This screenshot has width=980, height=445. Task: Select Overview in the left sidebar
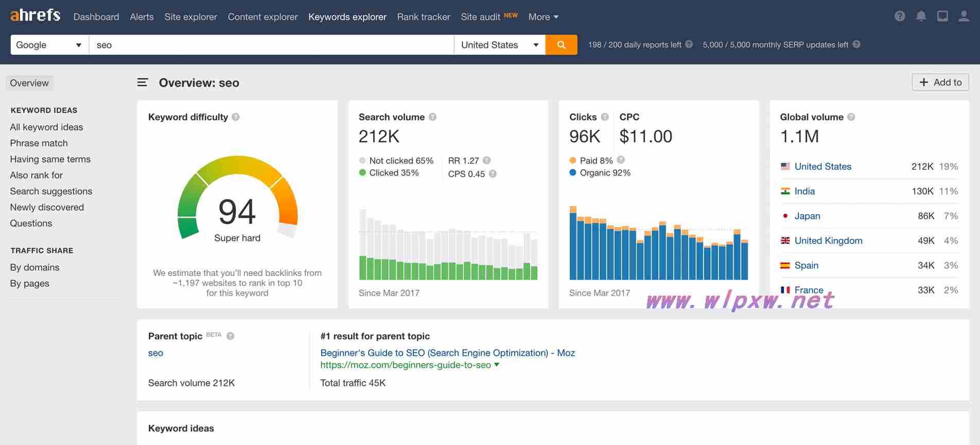click(29, 83)
